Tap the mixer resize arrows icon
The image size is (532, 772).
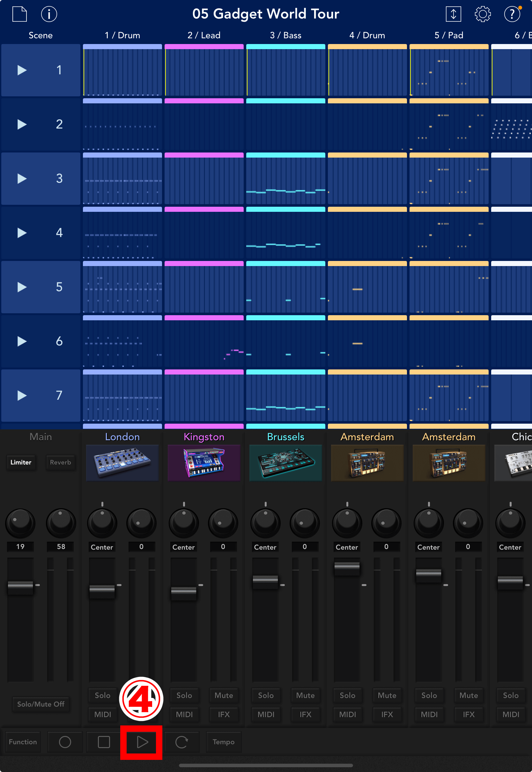coord(453,14)
